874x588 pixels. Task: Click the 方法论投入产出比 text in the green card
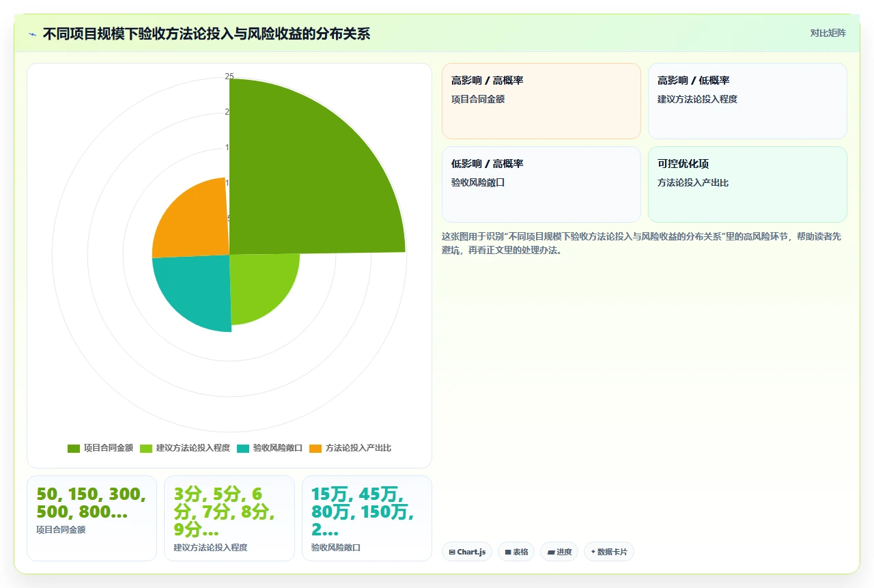pyautogui.click(x=693, y=182)
